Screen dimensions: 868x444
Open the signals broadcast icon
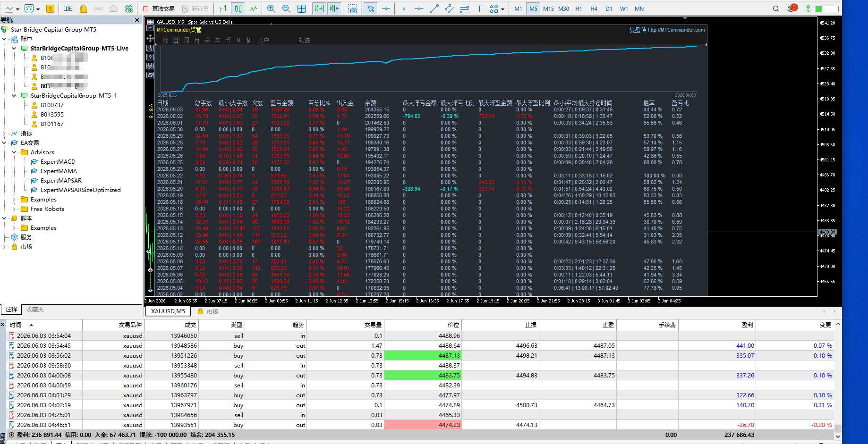point(98,8)
